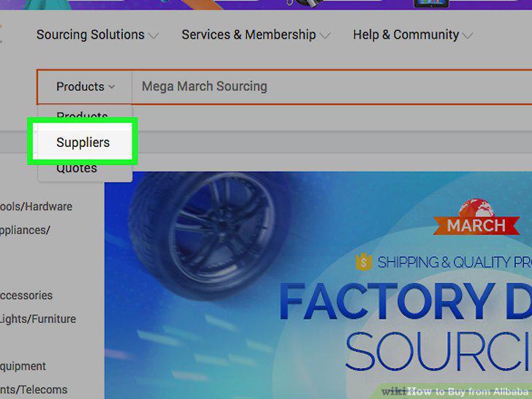Open the Telecoms category link
532x399 pixels.
[34, 389]
